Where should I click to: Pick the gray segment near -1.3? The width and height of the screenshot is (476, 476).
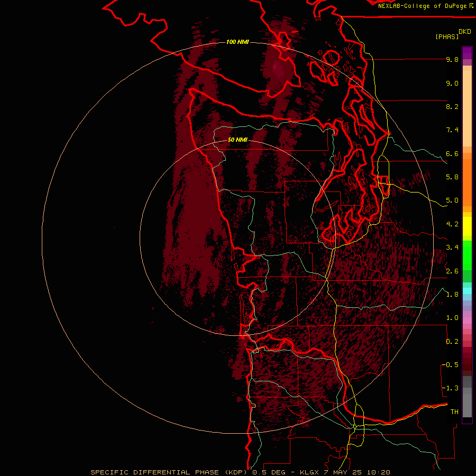coord(467,391)
